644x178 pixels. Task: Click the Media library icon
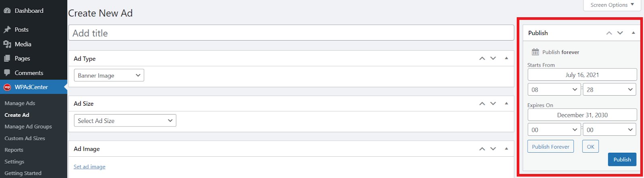coord(7,44)
